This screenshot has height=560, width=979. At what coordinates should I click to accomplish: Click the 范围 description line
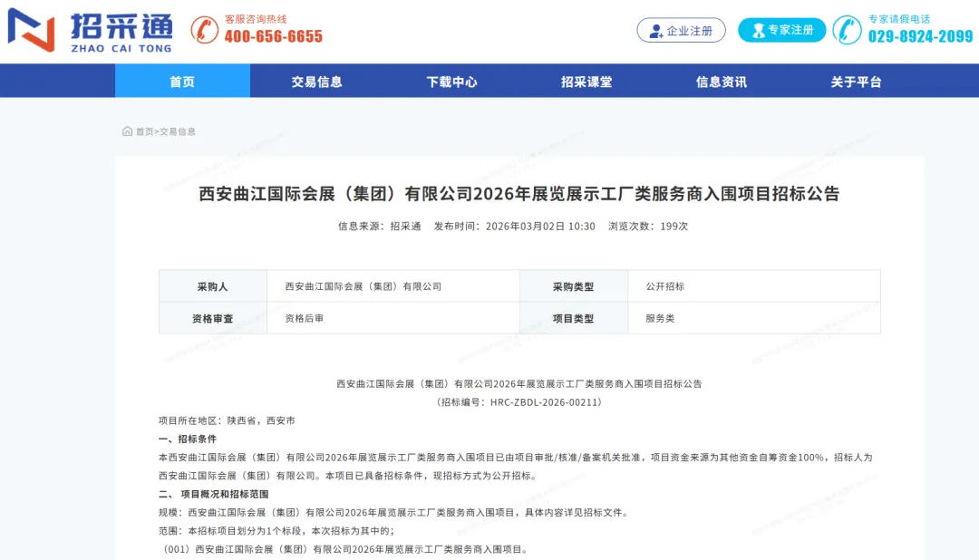[276, 531]
